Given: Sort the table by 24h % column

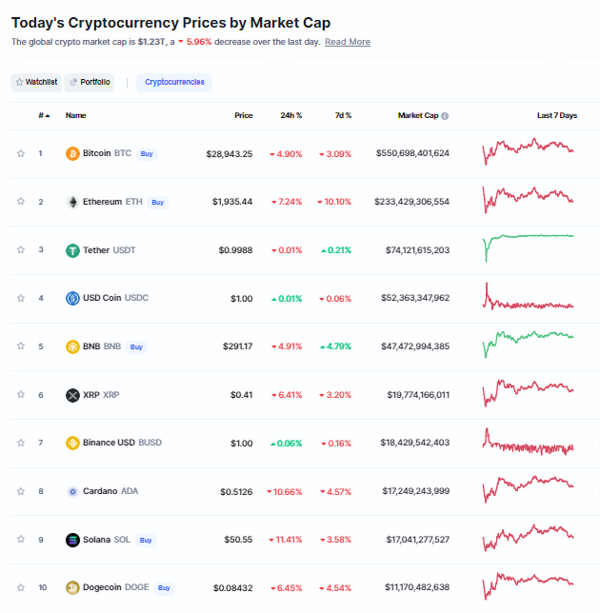Looking at the screenshot, I should coord(291,115).
